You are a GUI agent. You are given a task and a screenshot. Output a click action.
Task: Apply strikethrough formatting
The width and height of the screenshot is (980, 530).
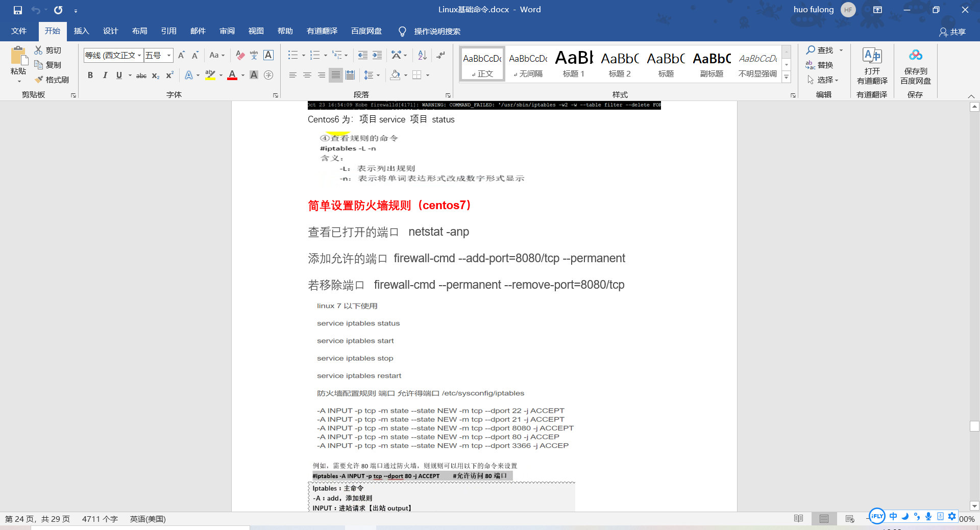click(x=141, y=75)
